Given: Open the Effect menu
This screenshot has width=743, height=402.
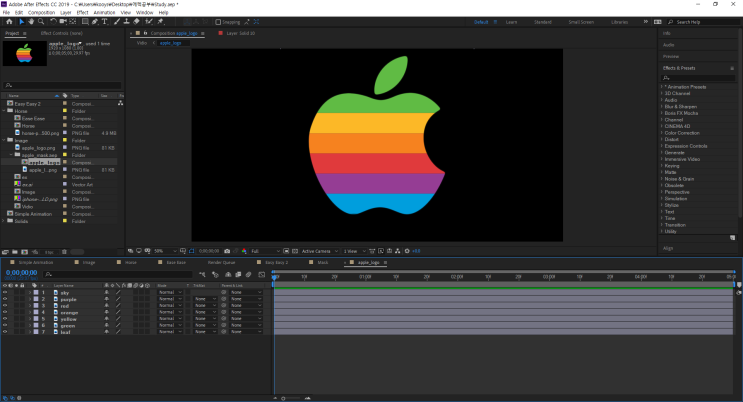Looking at the screenshot, I should pos(82,13).
